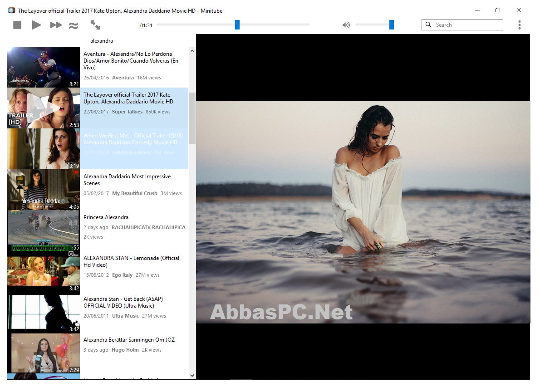Click date '05/02/2017' of Most Impressive Scenes

pos(96,193)
